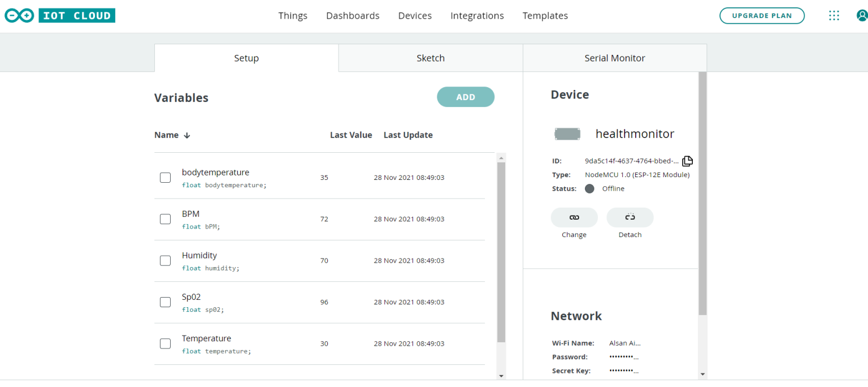The height and width of the screenshot is (387, 868).
Task: Open the apps grid menu icon
Action: [834, 15]
